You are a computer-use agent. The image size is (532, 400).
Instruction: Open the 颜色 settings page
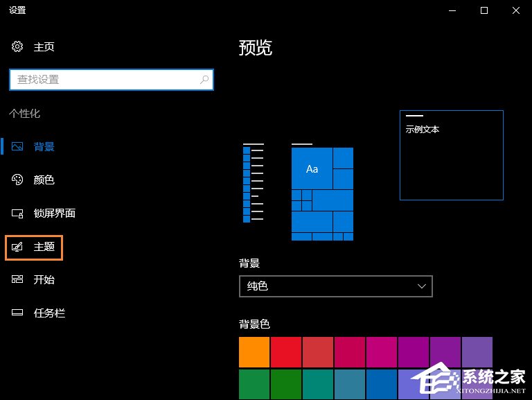click(x=44, y=180)
